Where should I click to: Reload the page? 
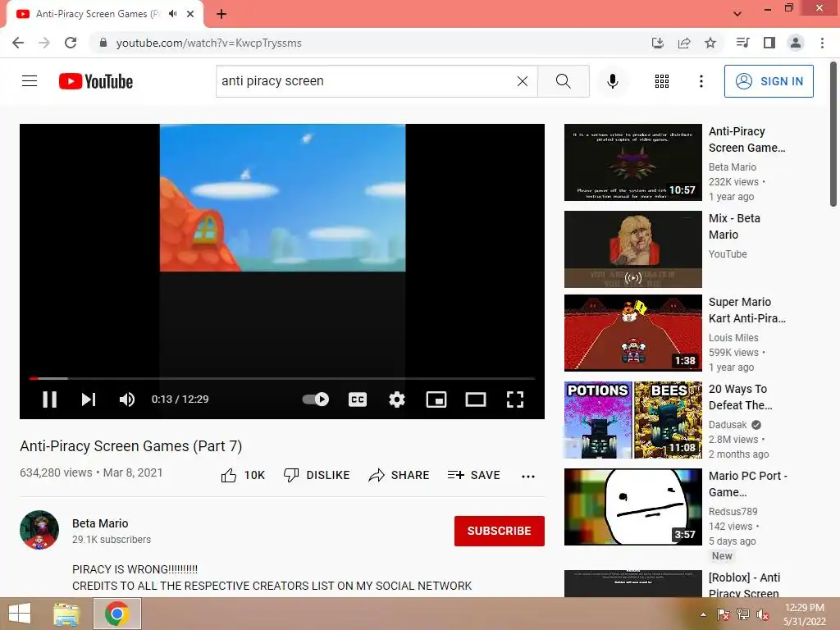coord(71,43)
